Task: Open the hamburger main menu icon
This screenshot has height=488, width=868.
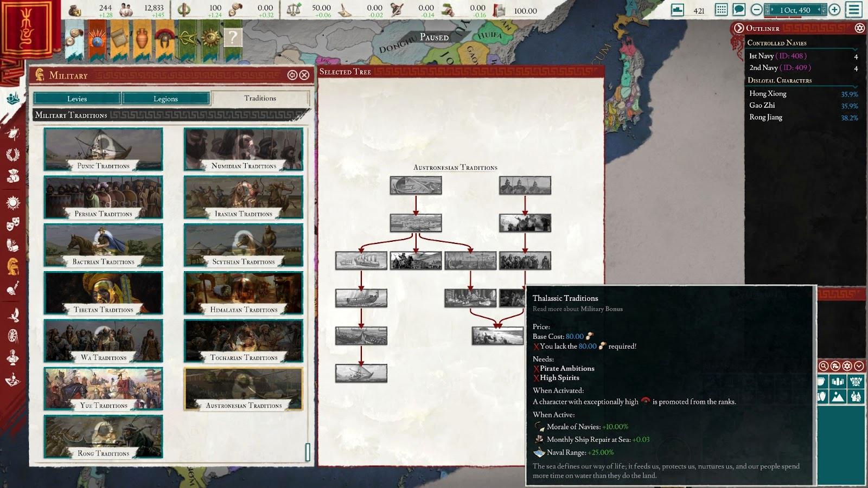Action: [x=854, y=9]
